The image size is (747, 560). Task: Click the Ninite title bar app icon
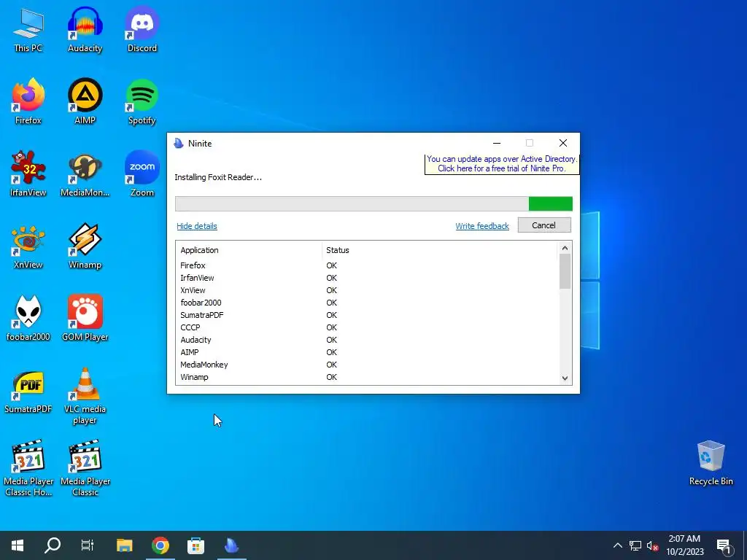click(179, 144)
